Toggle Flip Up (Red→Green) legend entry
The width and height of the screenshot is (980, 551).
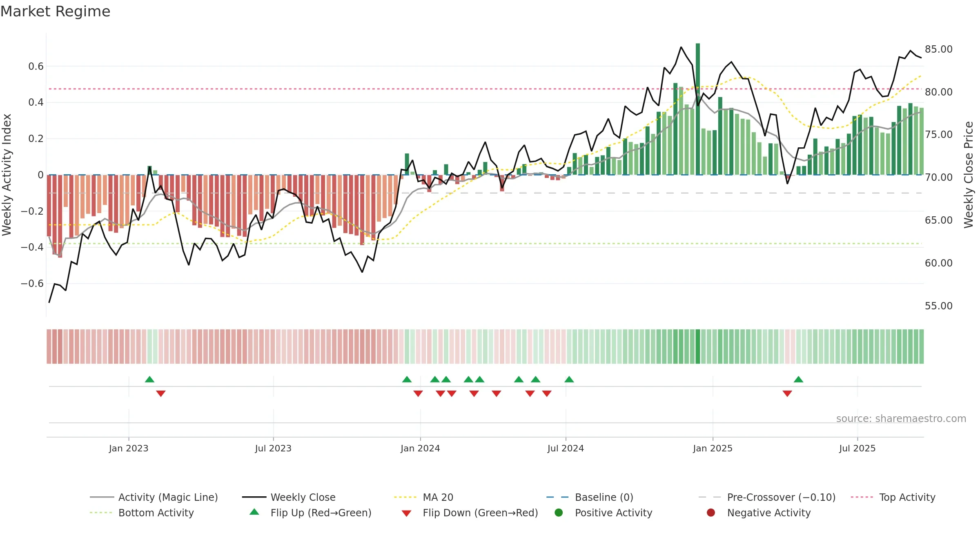(x=310, y=513)
